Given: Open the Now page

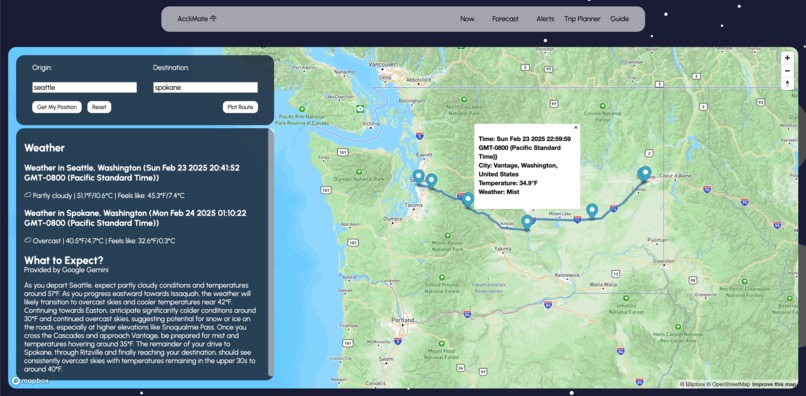Looking at the screenshot, I should pyautogui.click(x=467, y=19).
